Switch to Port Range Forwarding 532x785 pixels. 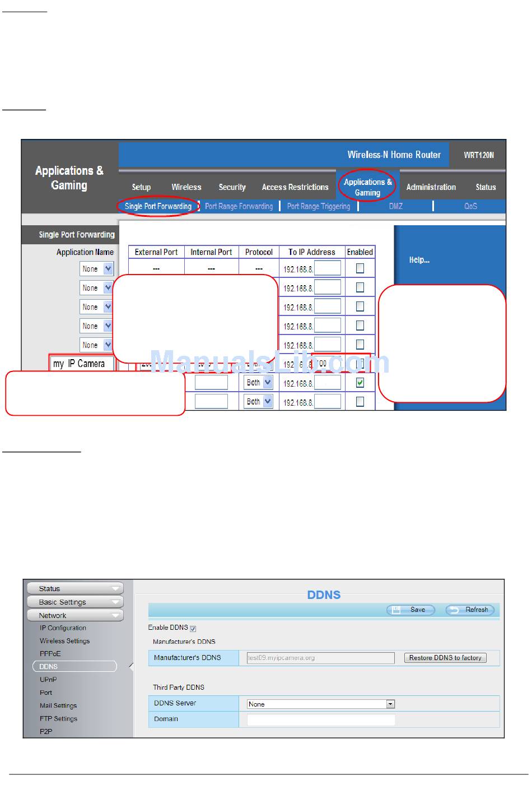239,206
